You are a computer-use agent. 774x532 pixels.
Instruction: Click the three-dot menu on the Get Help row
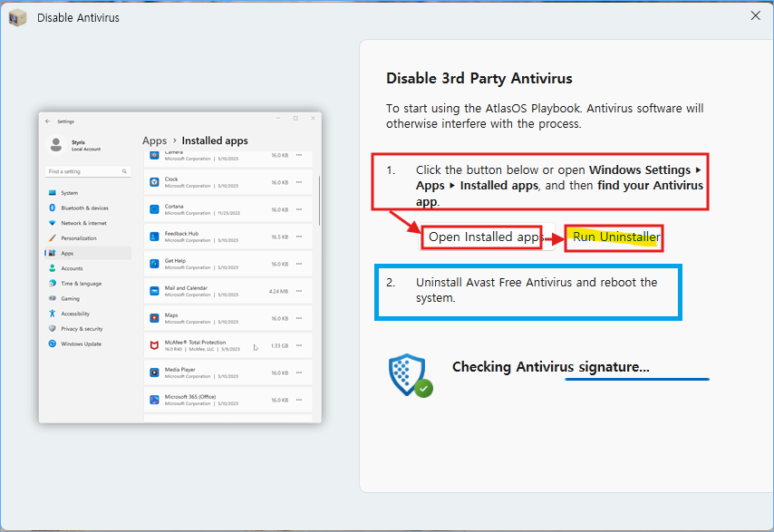(299, 264)
